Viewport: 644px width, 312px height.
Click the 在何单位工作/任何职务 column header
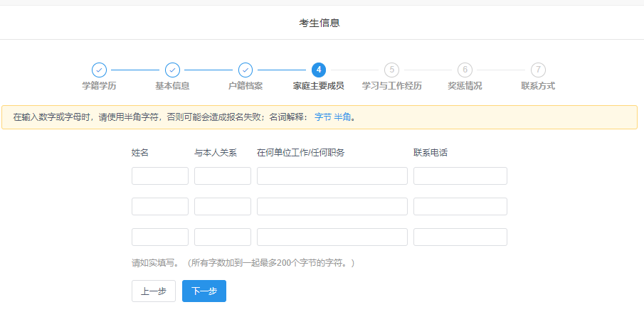pyautogui.click(x=301, y=153)
